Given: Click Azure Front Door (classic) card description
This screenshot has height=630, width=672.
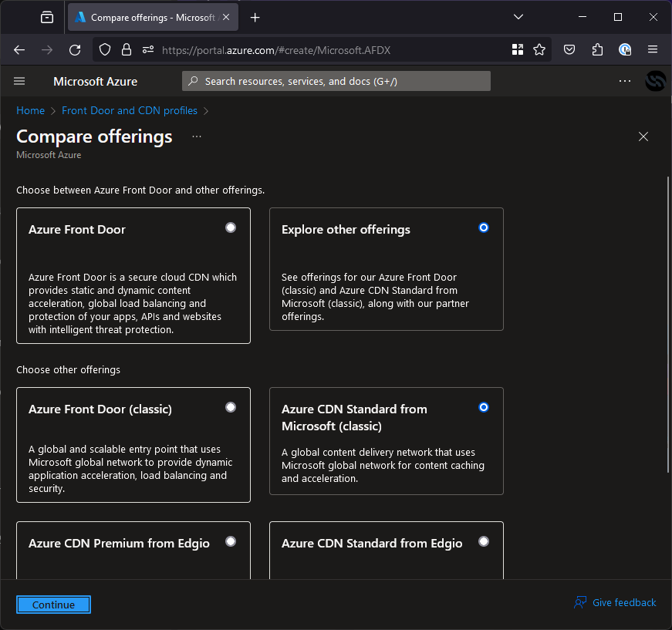Looking at the screenshot, I should [130, 469].
